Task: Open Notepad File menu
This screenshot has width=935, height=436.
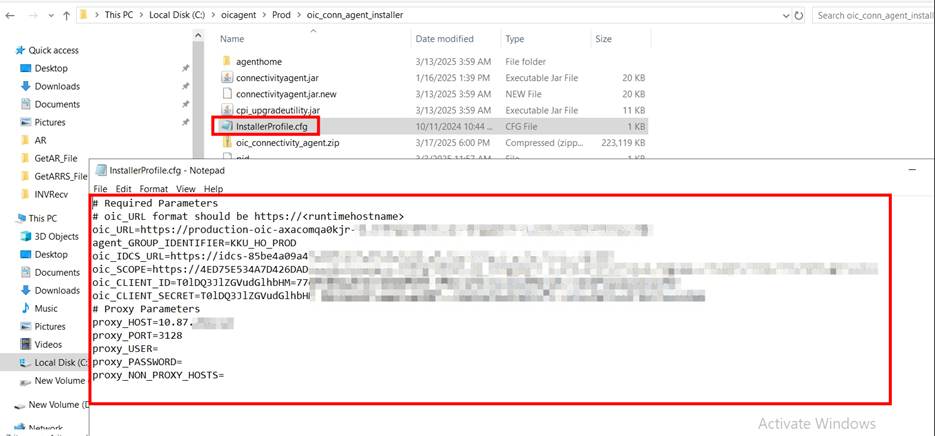Action: pyautogui.click(x=100, y=188)
